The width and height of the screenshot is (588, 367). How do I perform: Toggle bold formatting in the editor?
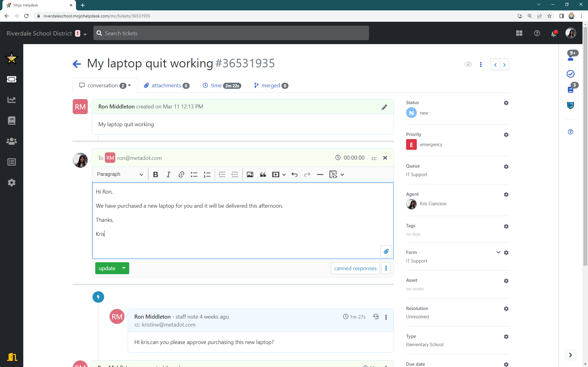tap(155, 174)
